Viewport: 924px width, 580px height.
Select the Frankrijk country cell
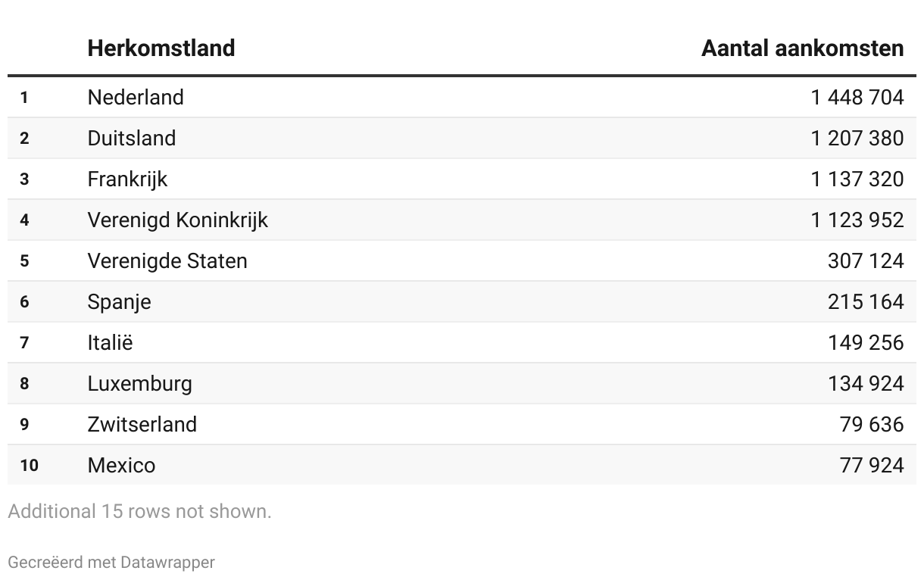click(127, 179)
